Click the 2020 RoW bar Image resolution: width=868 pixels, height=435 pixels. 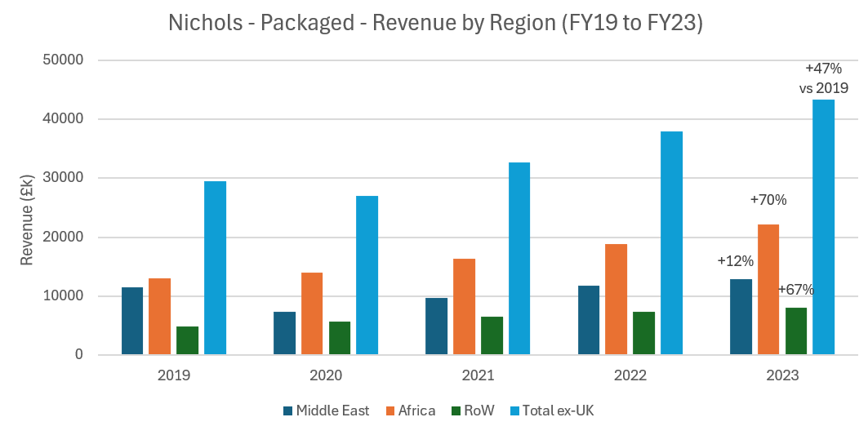click(340, 338)
